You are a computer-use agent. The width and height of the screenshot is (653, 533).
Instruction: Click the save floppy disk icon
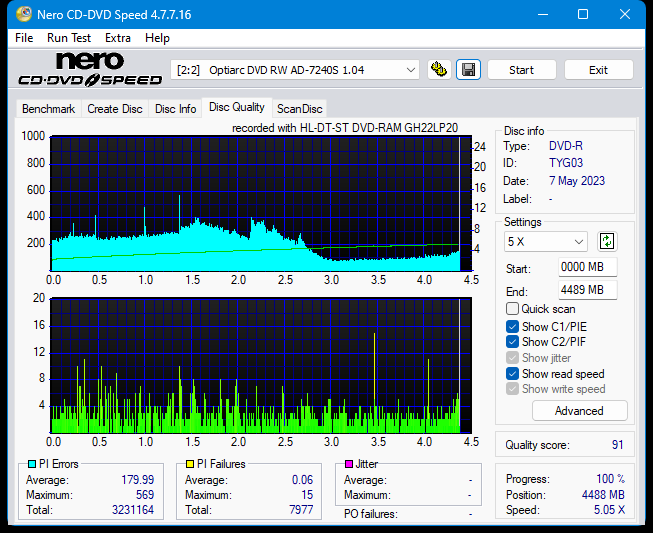[x=467, y=70]
